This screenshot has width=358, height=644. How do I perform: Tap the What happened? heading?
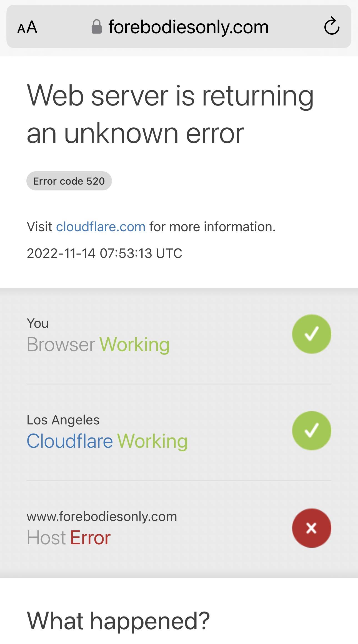118,621
